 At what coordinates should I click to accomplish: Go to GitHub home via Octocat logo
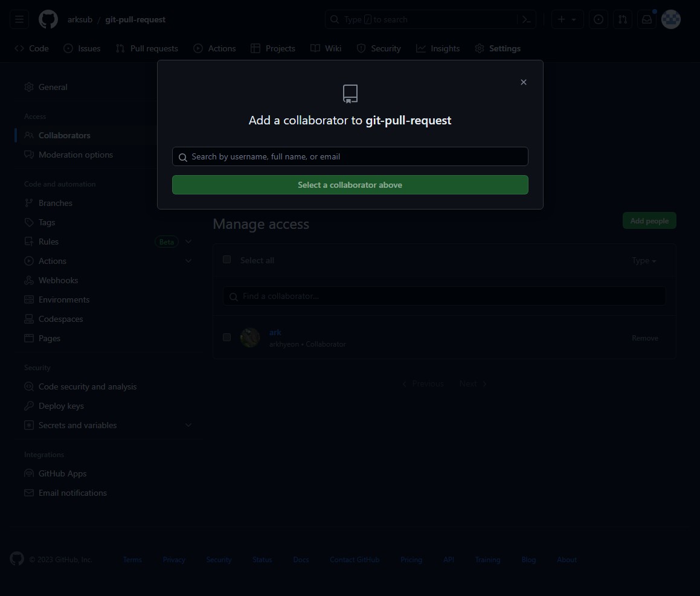coord(48,19)
